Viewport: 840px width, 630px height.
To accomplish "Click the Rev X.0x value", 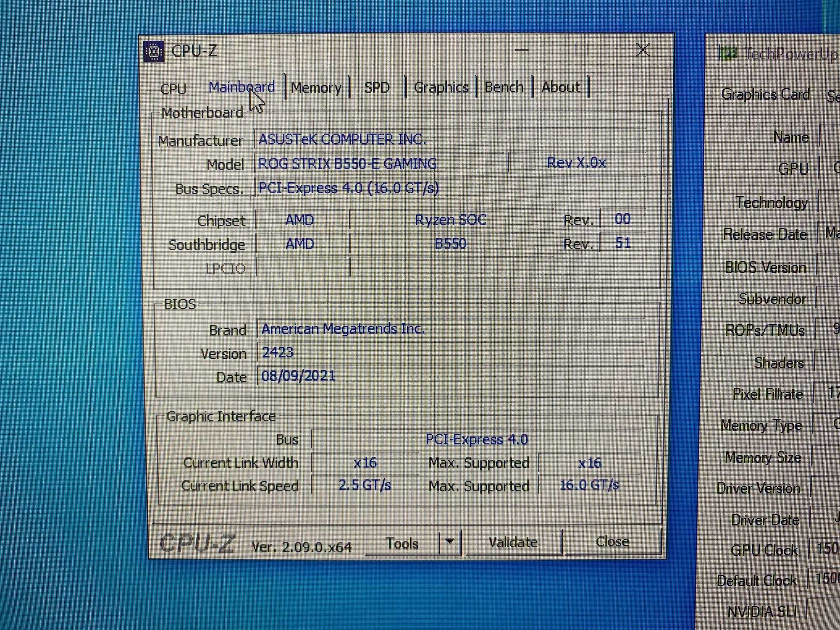I will click(x=576, y=163).
